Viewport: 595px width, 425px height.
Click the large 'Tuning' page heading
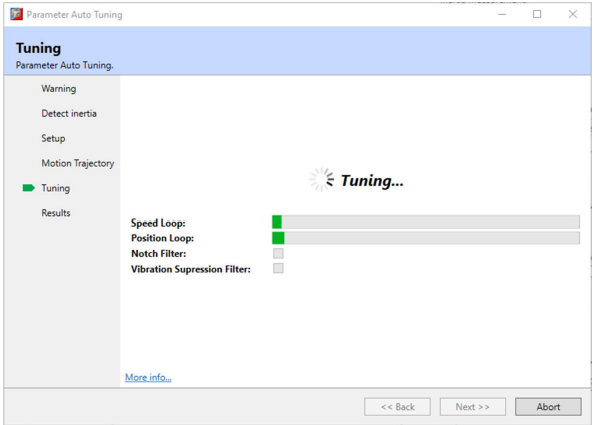38,48
